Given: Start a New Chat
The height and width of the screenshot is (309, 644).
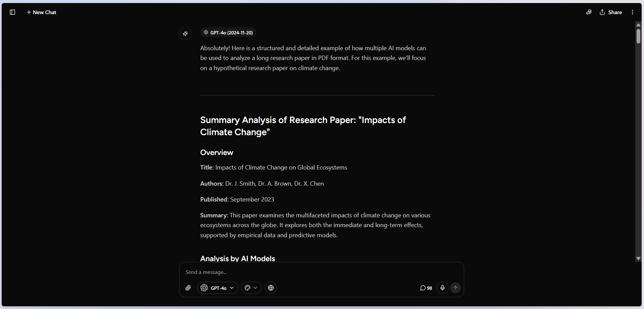Looking at the screenshot, I should click(41, 12).
